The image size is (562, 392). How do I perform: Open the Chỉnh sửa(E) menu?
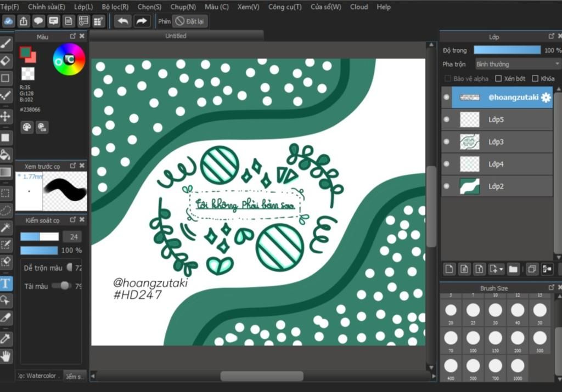coord(47,7)
